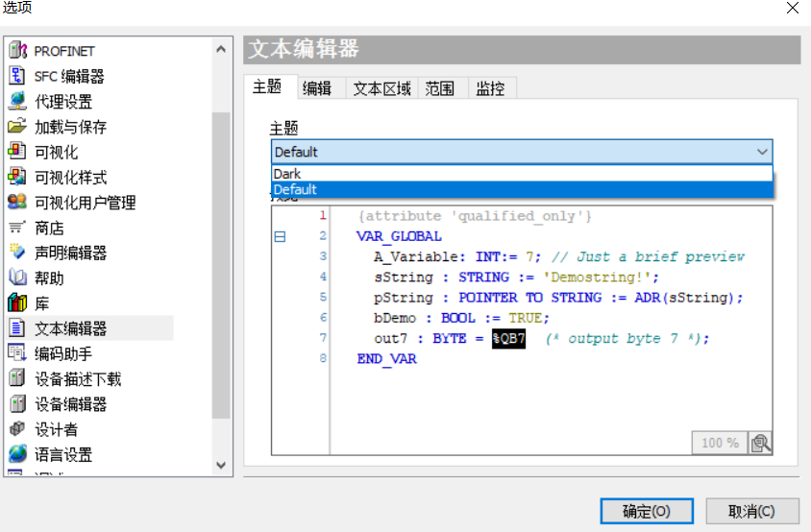Click the pString variable name in preview
Screen dimensions: 811x532
[404, 298]
